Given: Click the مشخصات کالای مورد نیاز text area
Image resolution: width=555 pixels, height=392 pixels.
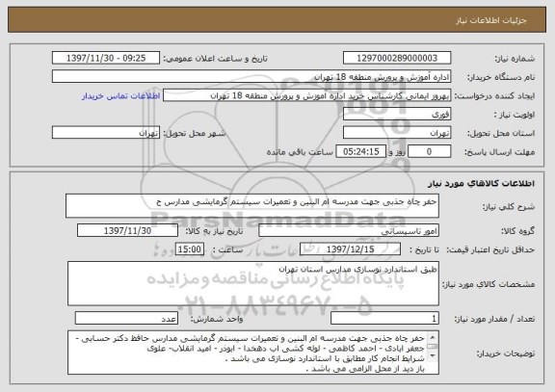Looking at the screenshot, I should [x=253, y=284].
